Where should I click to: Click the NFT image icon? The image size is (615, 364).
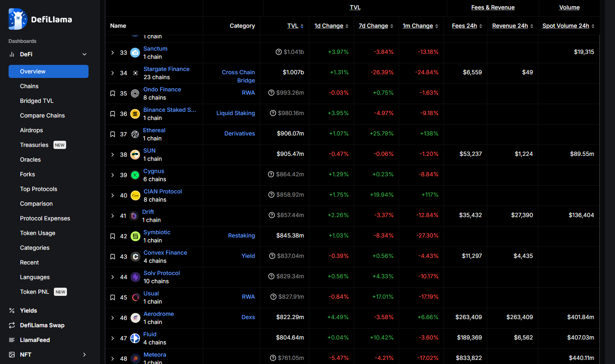12,355
